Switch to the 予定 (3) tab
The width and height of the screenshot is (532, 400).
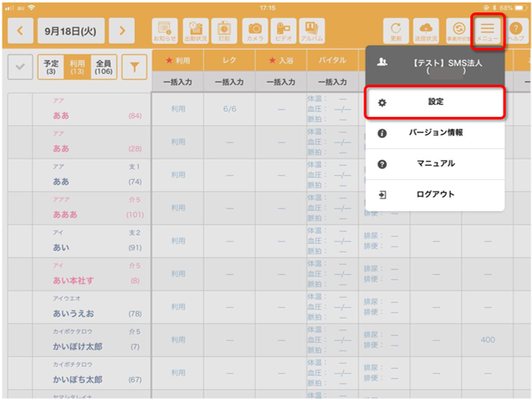pyautogui.click(x=51, y=67)
